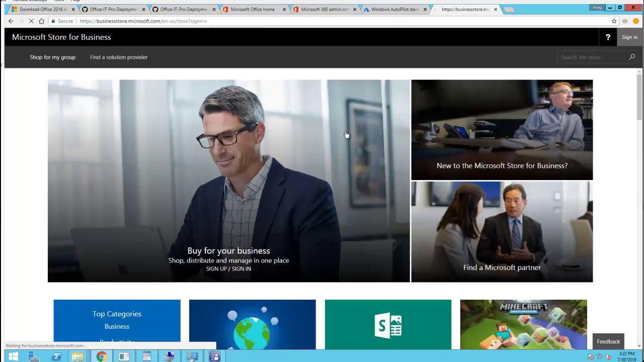Open New to the Microsoft Store for Business tile

(502, 130)
